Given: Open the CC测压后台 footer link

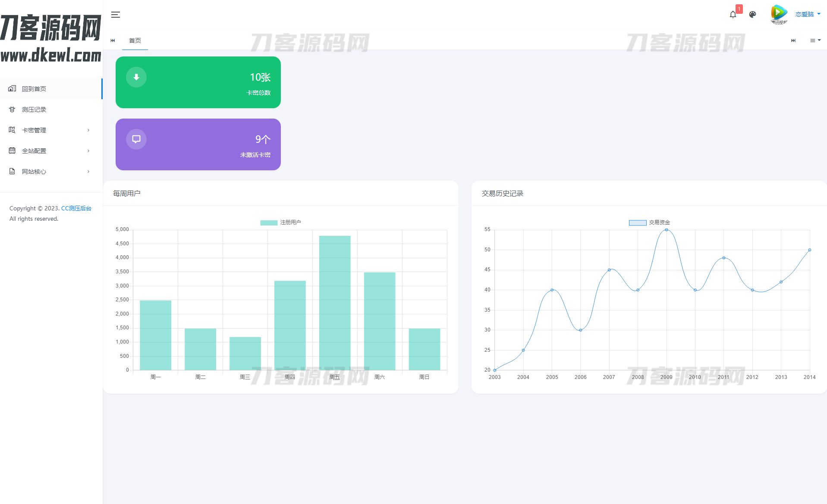Looking at the screenshot, I should [76, 208].
